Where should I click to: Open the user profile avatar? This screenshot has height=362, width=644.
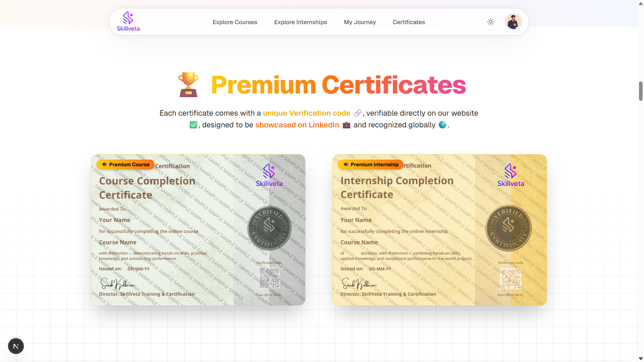click(x=513, y=22)
